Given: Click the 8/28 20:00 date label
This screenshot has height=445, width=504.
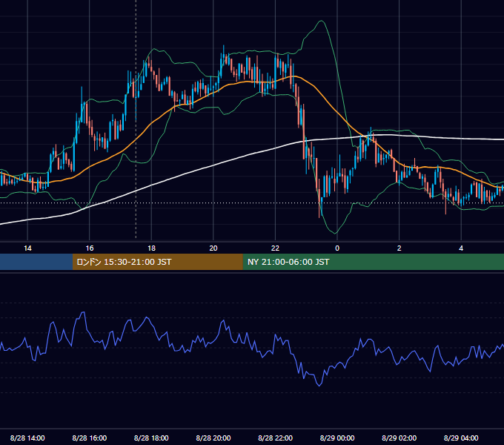Looking at the screenshot, I should (213, 438).
